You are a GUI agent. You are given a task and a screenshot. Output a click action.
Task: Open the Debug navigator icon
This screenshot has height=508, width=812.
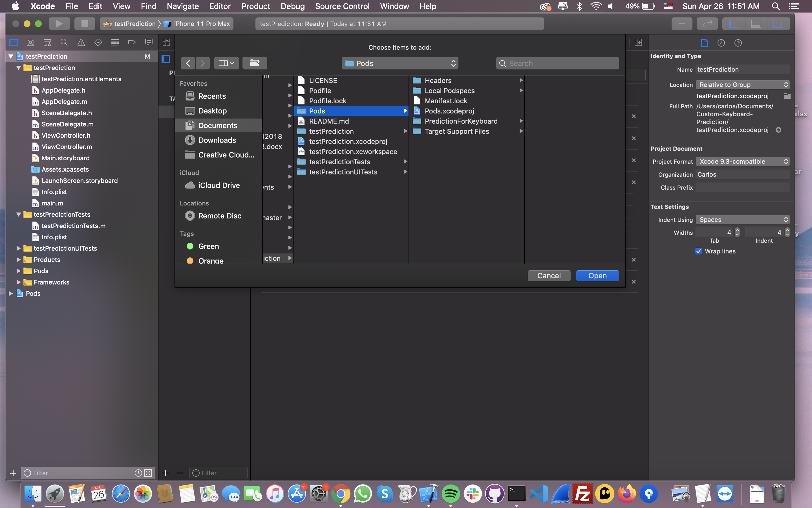pyautogui.click(x=115, y=42)
